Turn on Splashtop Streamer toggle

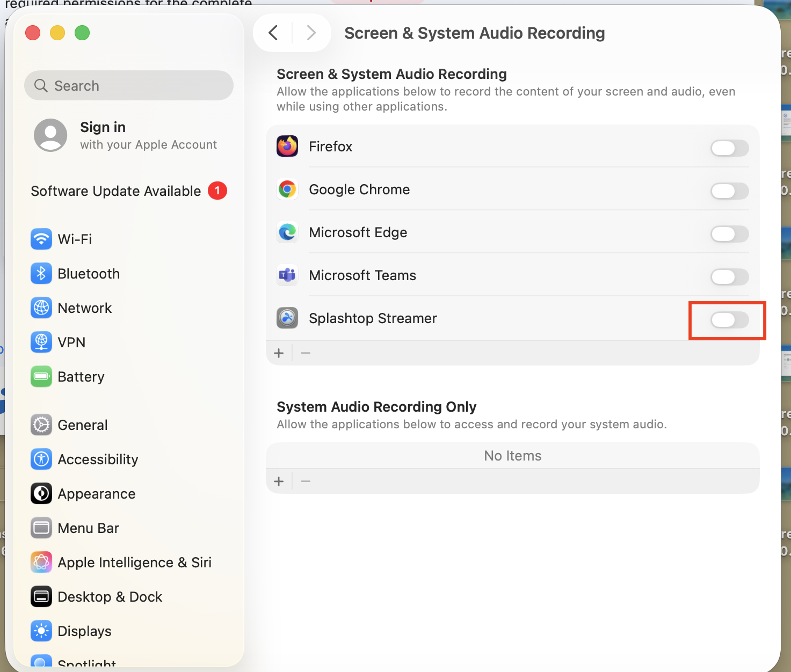(729, 320)
